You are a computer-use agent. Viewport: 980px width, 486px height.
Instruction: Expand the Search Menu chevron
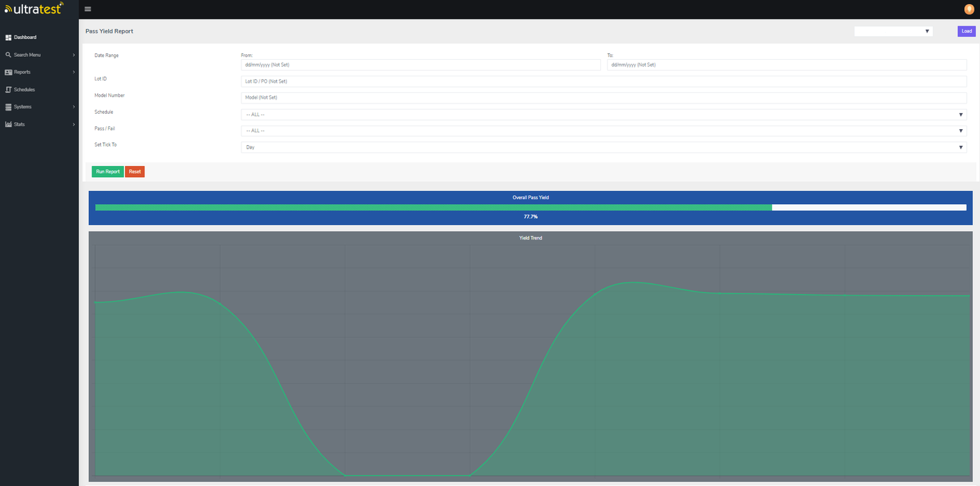[x=74, y=55]
